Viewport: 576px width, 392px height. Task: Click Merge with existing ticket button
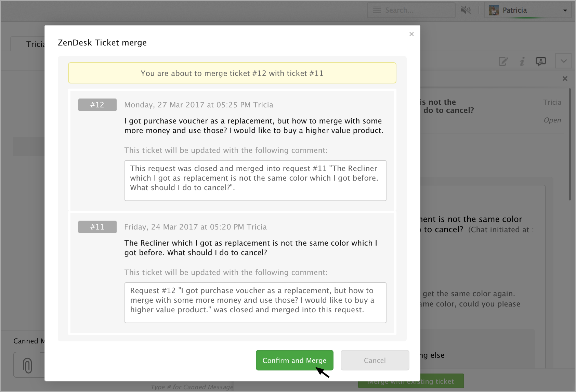[411, 381]
